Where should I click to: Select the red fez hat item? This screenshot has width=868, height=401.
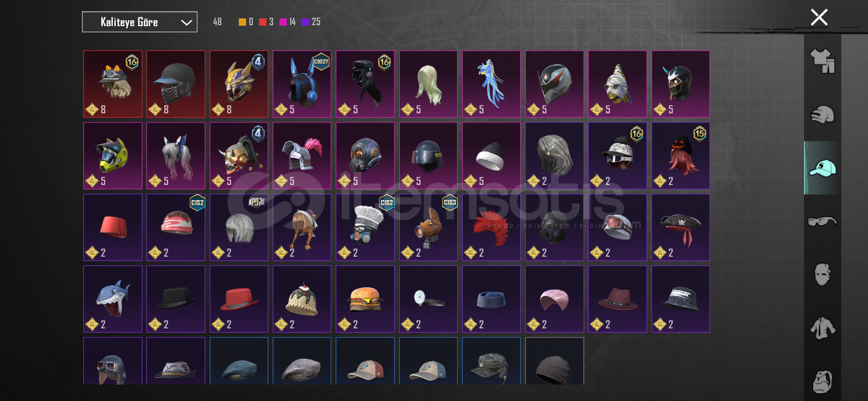coord(113,227)
